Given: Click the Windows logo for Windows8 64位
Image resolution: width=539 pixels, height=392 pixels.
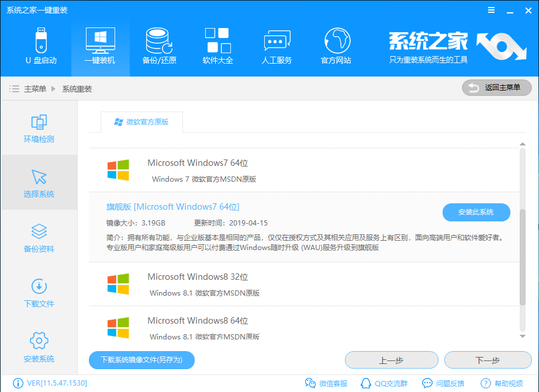Looking at the screenshot, I should click(118, 328).
